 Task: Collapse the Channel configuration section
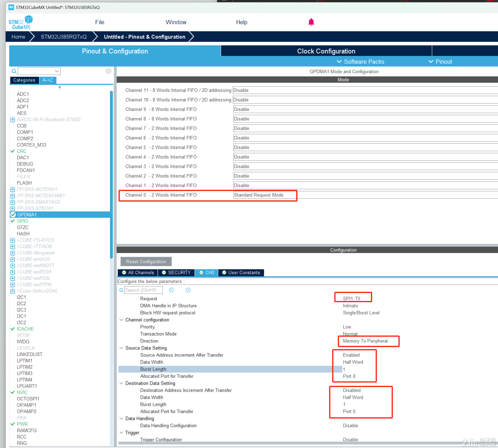pyautogui.click(x=121, y=320)
